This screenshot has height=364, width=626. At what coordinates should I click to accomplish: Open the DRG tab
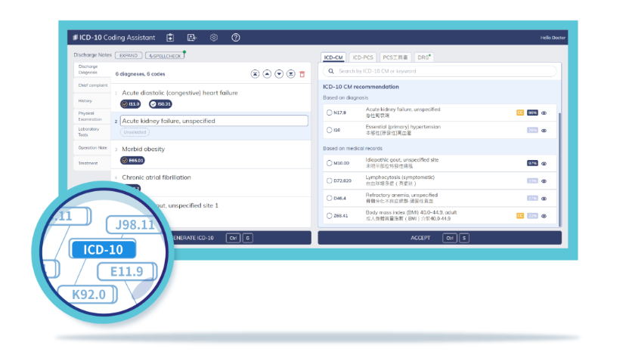[x=424, y=57]
